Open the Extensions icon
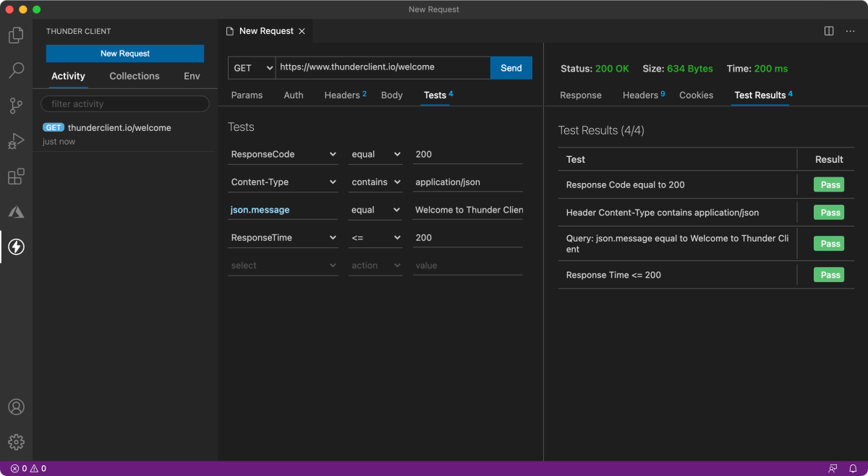 click(x=16, y=177)
